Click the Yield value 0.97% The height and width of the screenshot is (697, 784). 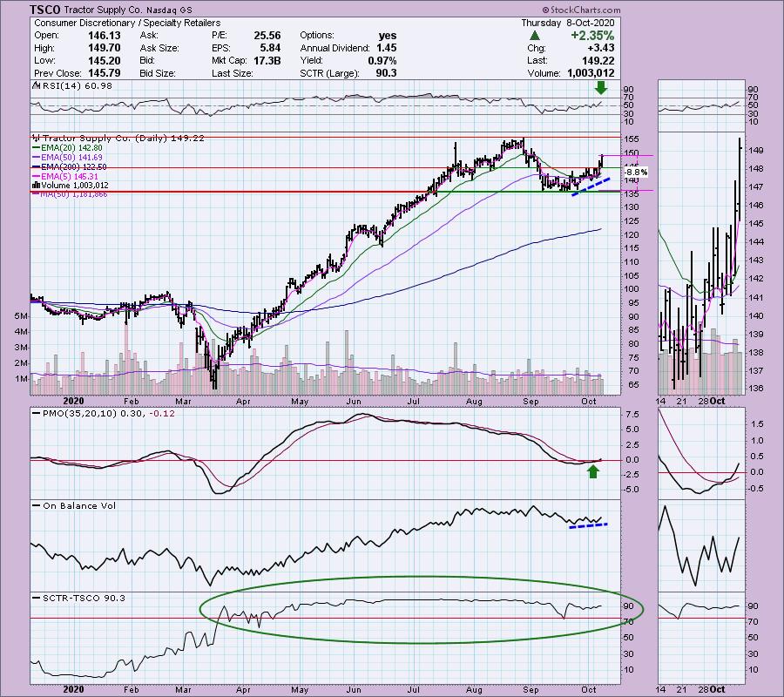tap(382, 60)
